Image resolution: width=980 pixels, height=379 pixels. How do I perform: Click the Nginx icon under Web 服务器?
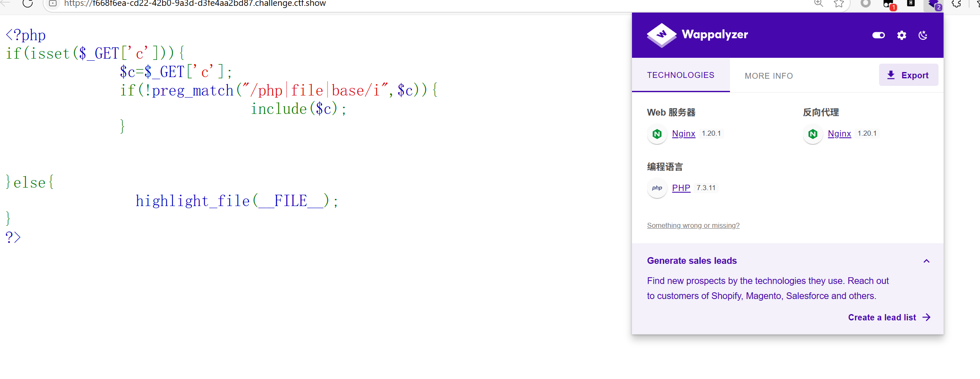coord(657,134)
